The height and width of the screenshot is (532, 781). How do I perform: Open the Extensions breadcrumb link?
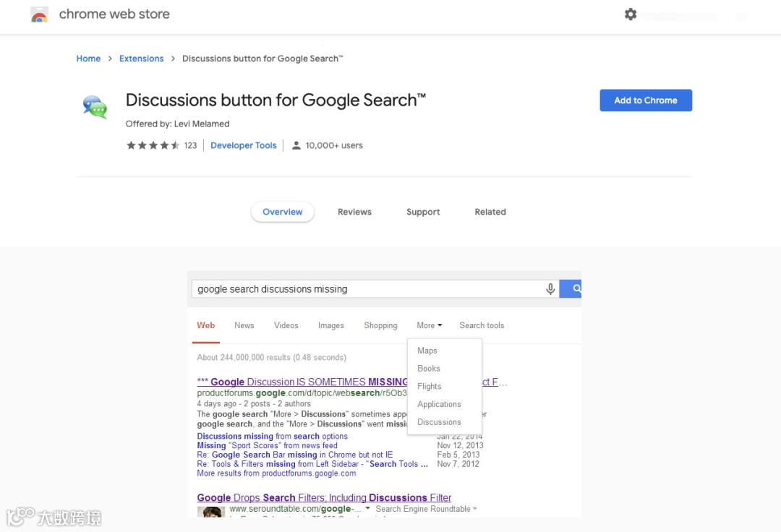[x=142, y=59]
